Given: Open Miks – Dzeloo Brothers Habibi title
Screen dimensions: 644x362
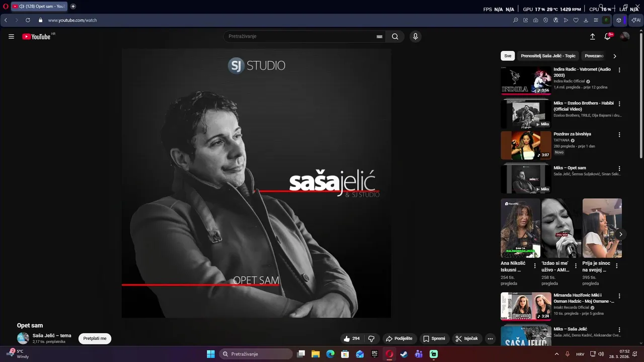Looking at the screenshot, I should [584, 106].
